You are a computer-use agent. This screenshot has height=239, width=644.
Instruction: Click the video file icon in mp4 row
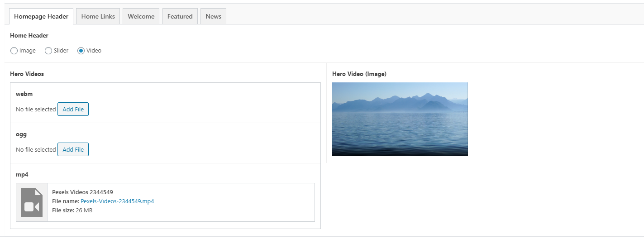click(32, 202)
